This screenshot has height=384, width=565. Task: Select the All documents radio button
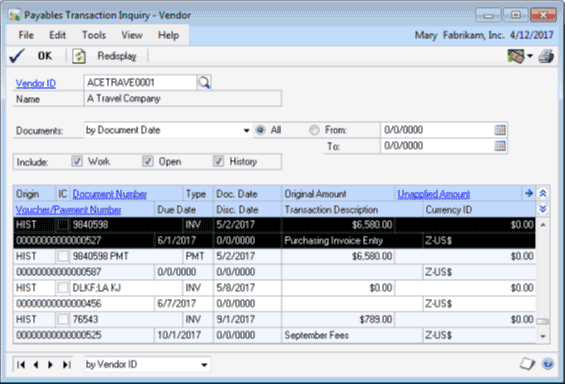(x=260, y=130)
